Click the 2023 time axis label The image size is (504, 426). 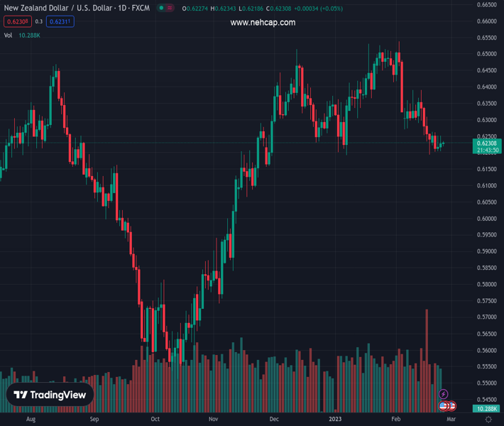[336, 420]
